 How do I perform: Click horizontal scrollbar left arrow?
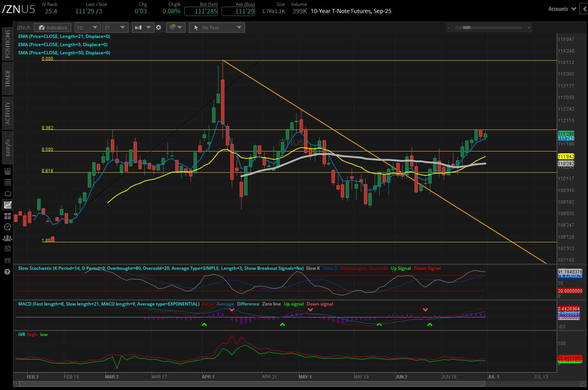pos(16,384)
